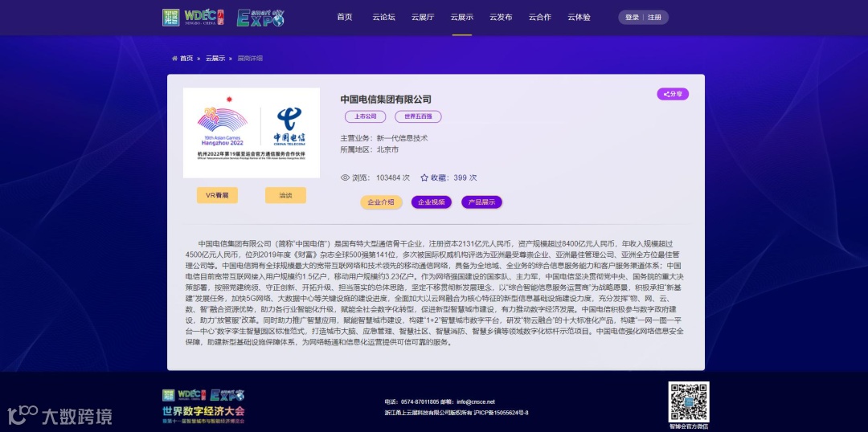Switch to the 产品展示 tab
This screenshot has width=868, height=432.
(481, 202)
